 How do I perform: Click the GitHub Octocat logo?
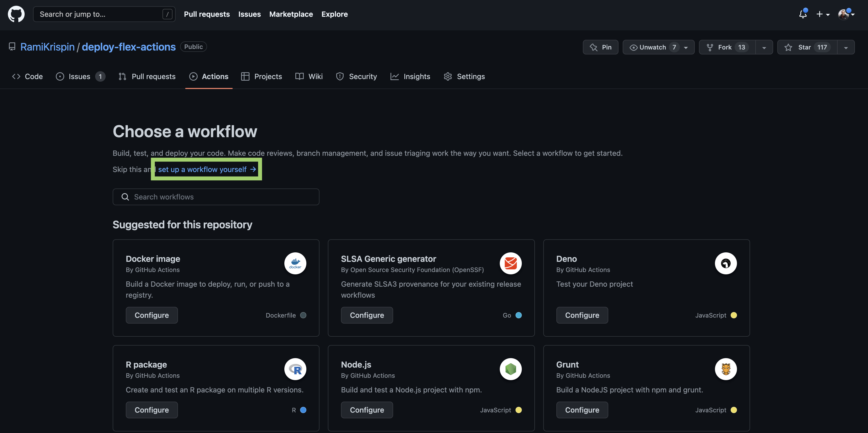tap(16, 14)
